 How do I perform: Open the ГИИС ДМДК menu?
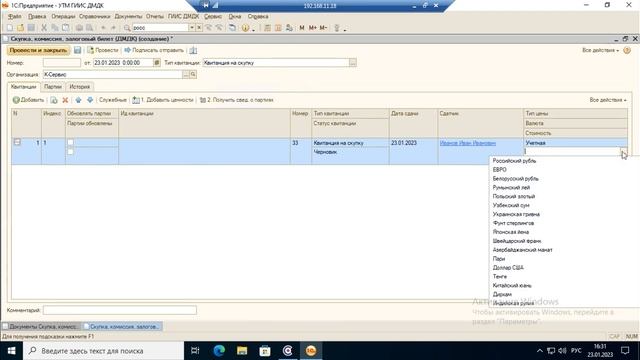[x=183, y=16]
